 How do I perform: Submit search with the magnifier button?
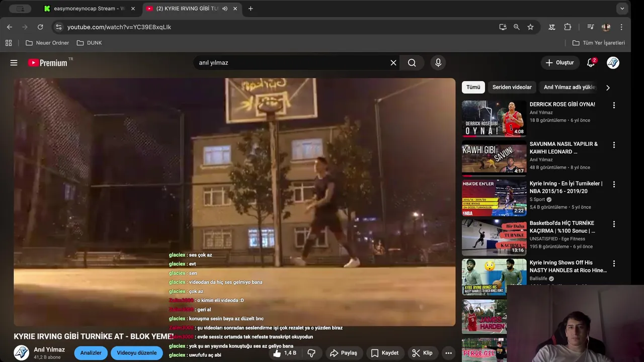tap(412, 63)
